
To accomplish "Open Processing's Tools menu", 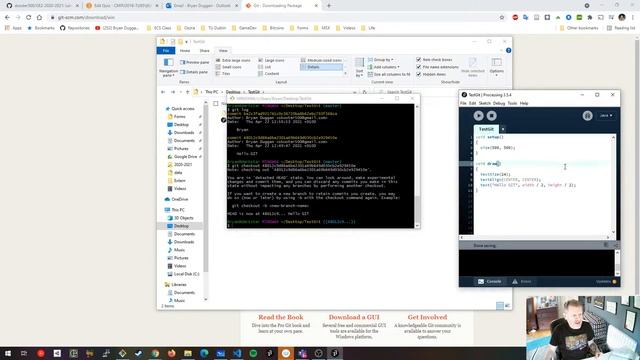I will click(512, 103).
